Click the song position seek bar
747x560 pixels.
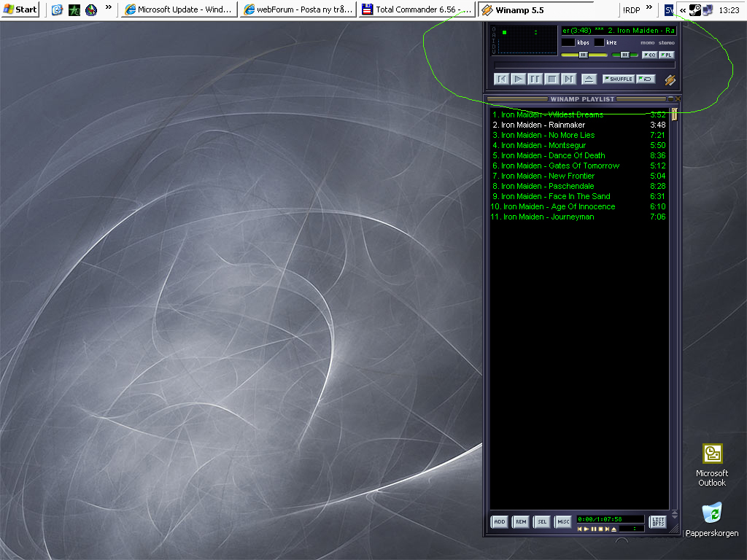tap(584, 65)
